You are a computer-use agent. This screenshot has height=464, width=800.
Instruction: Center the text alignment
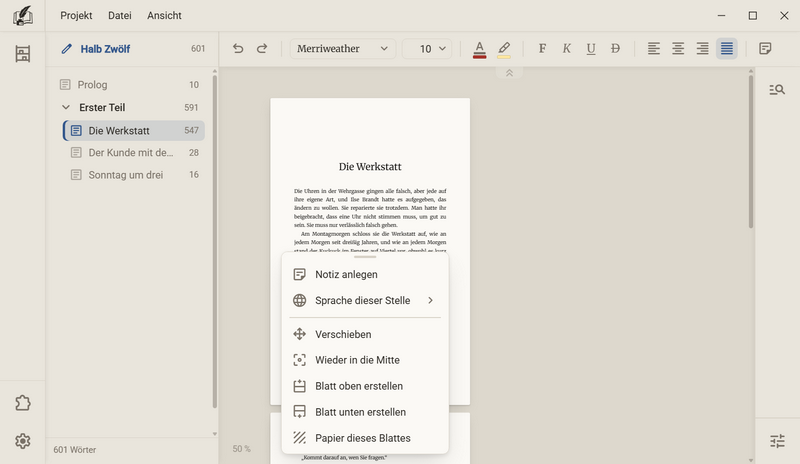click(x=678, y=48)
